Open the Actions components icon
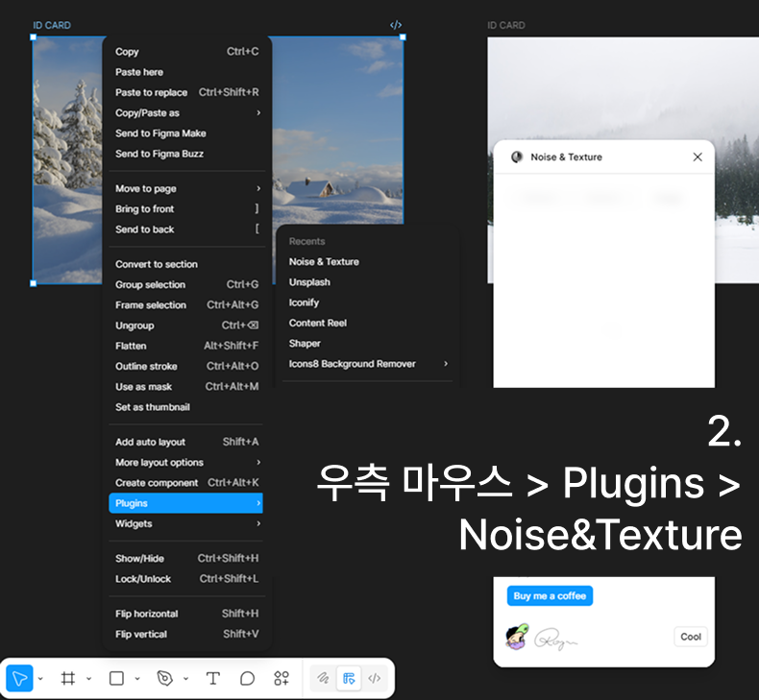This screenshot has height=700, width=759. [282, 678]
